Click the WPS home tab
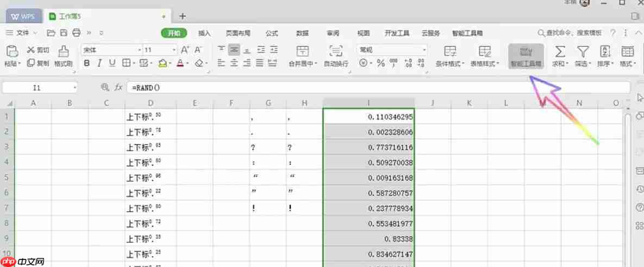 tap(23, 16)
